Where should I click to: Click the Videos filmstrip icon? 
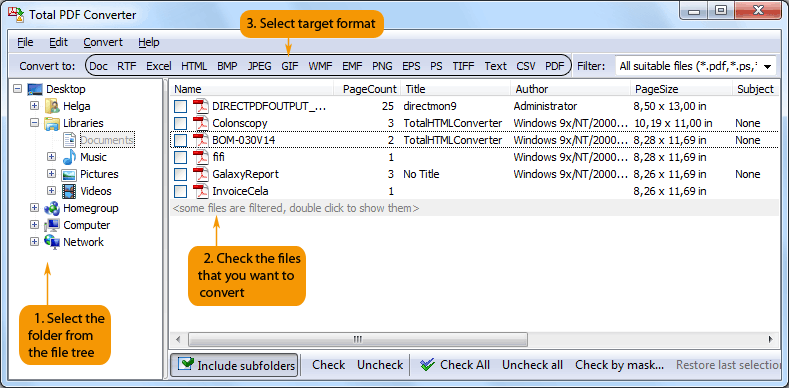(69, 191)
